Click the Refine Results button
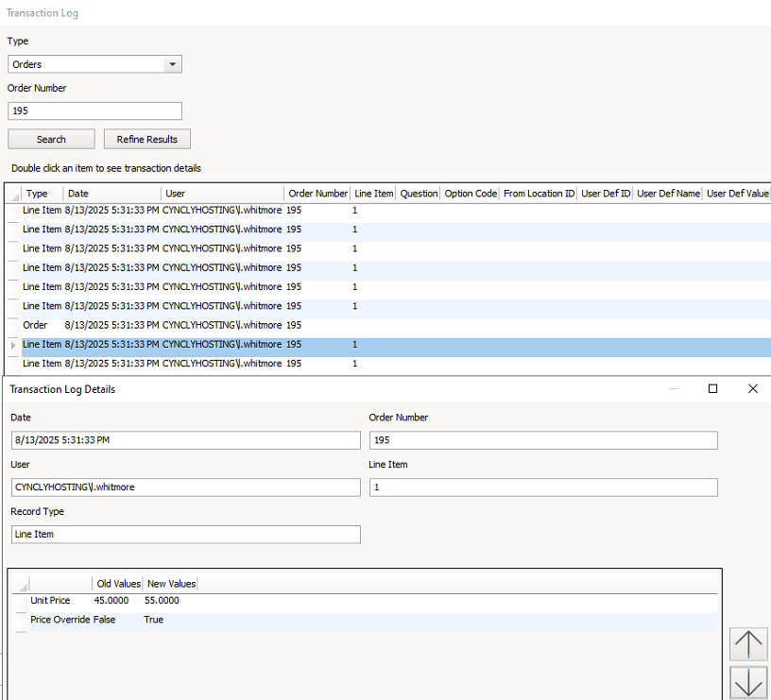Viewport: 771px width, 700px height. point(146,139)
